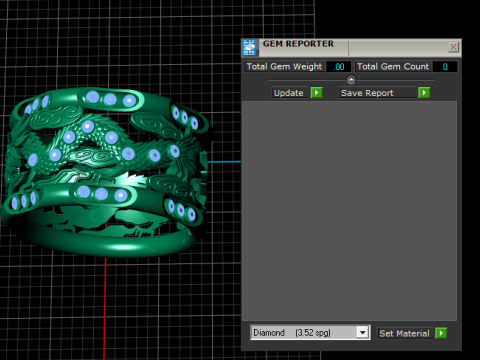Click the Gem Reporter panel icon
Screen dimensions: 480x360
point(250,47)
